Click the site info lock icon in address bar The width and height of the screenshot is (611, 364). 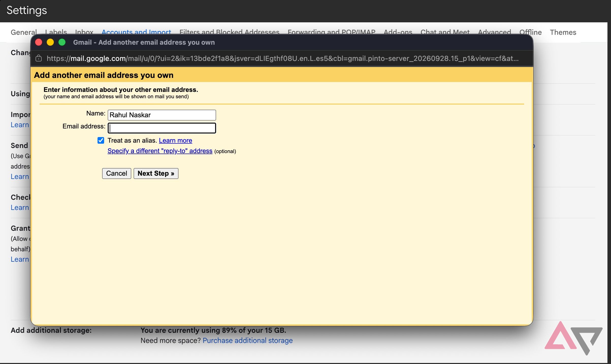point(39,58)
